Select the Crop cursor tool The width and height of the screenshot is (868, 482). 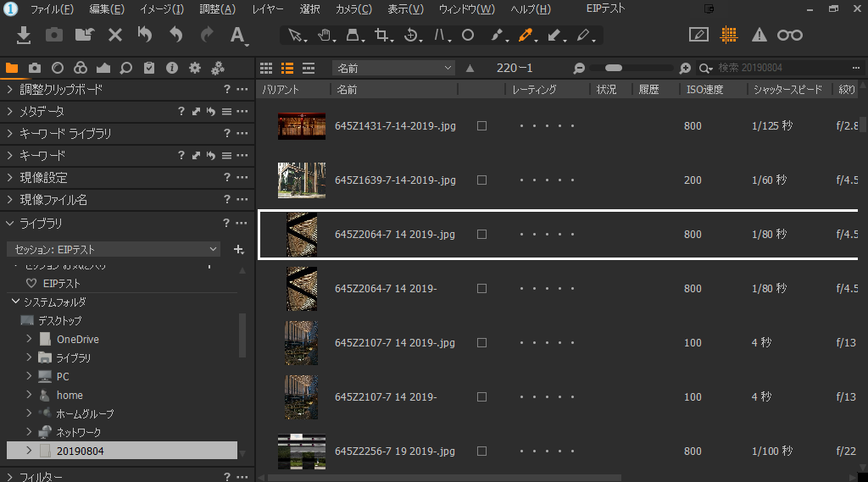383,36
